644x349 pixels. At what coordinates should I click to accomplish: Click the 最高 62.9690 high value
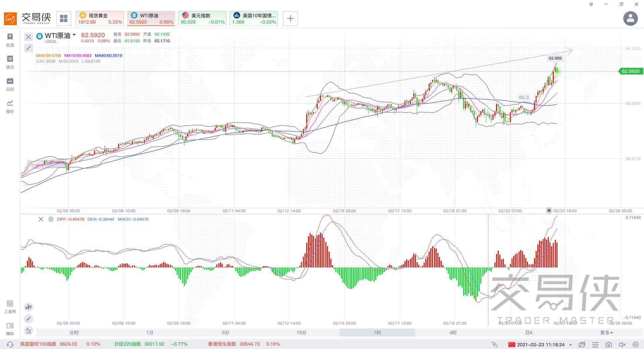[126, 34]
